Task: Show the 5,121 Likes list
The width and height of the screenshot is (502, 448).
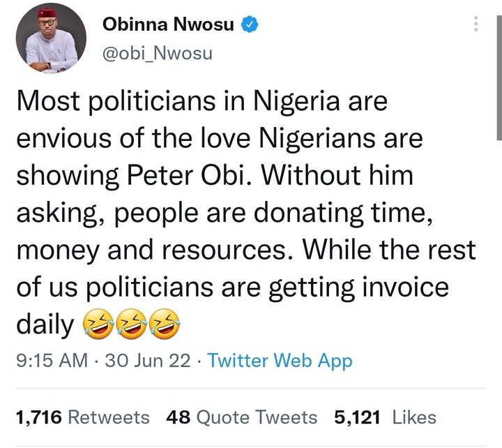Action: pos(385,417)
